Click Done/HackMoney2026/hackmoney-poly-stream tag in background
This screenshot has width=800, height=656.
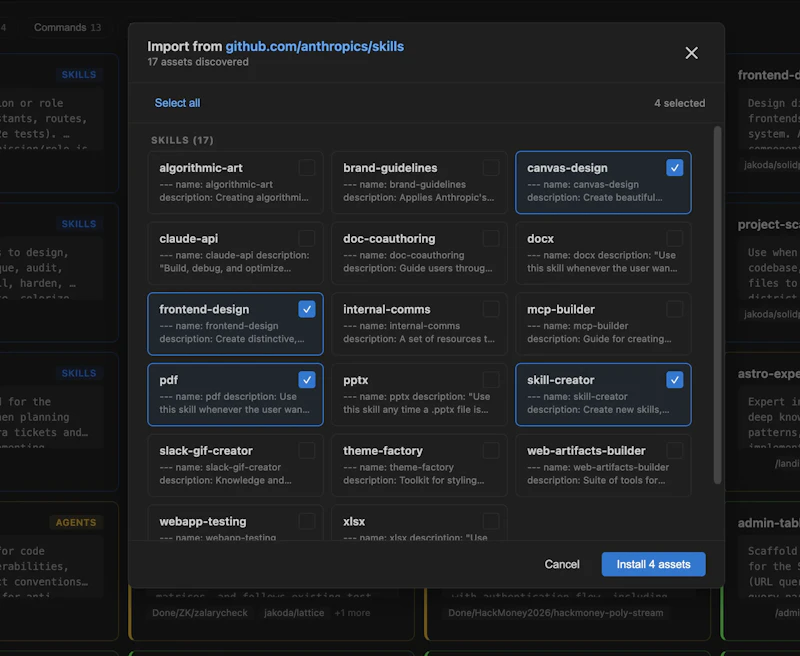point(556,613)
